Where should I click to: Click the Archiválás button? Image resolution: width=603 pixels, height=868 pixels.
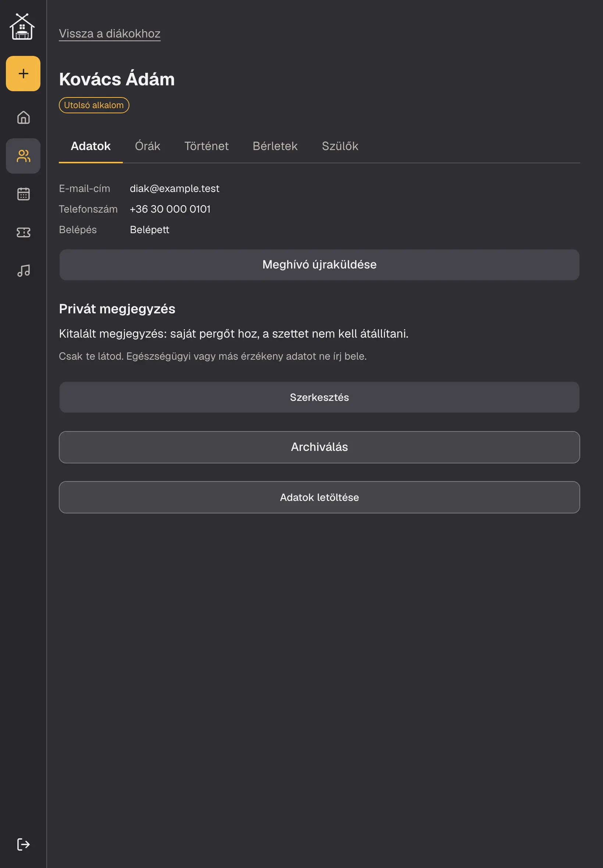pos(319,447)
